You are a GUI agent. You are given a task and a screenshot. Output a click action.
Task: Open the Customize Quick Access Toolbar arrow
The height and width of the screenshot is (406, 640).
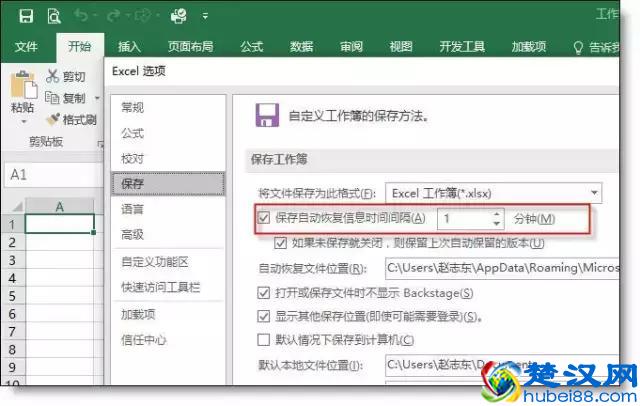(205, 16)
